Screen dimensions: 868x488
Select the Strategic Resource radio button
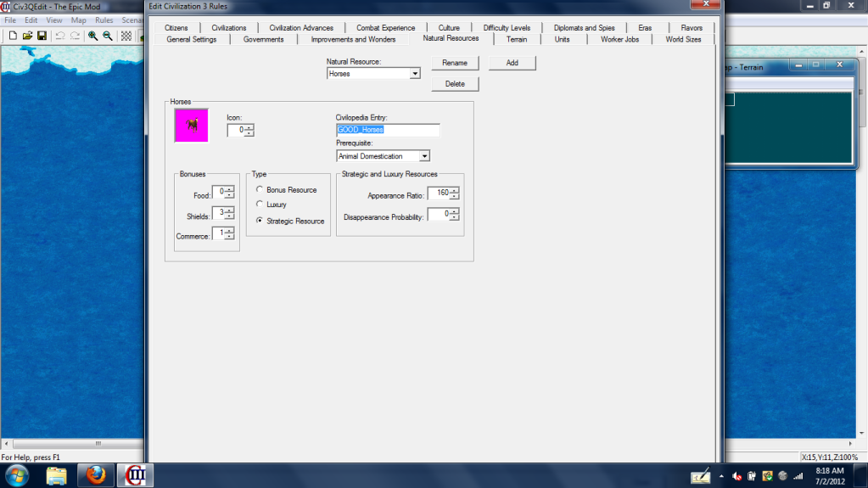260,221
